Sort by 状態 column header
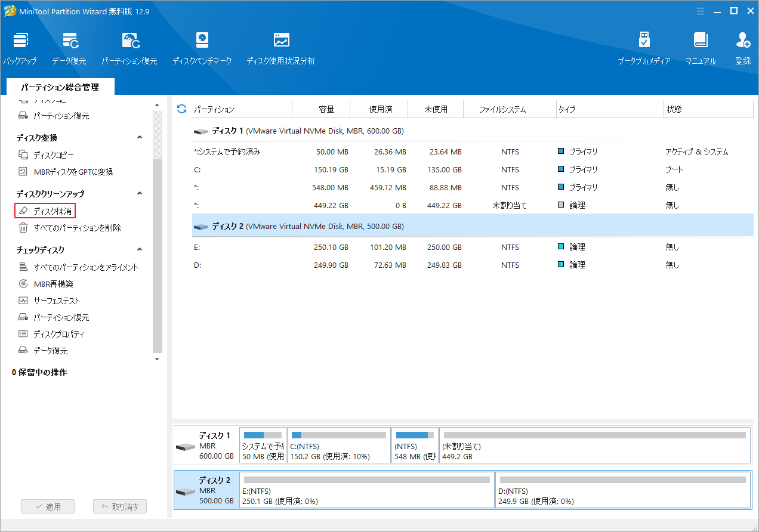This screenshot has height=532, width=759. pyautogui.click(x=708, y=109)
